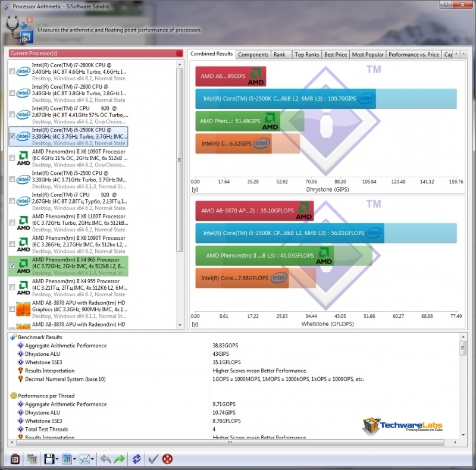This screenshot has width=476, height=470.
Task: Refresh the benchmark with blue arrows icon
Action: coord(137,459)
